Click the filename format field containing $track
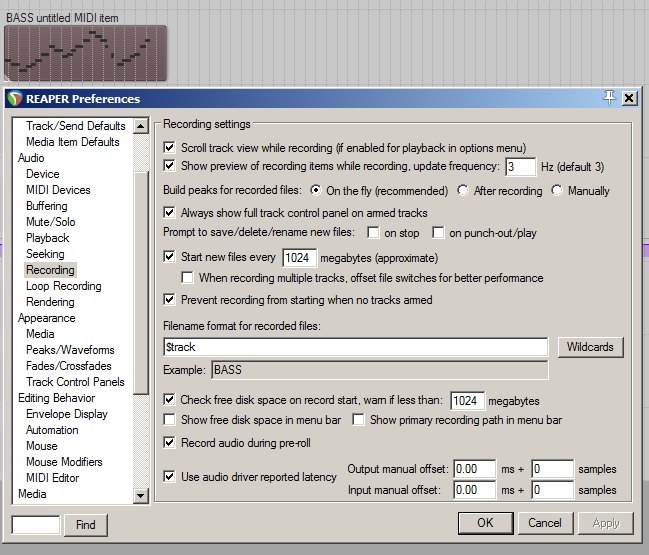649x555 pixels. (x=356, y=347)
